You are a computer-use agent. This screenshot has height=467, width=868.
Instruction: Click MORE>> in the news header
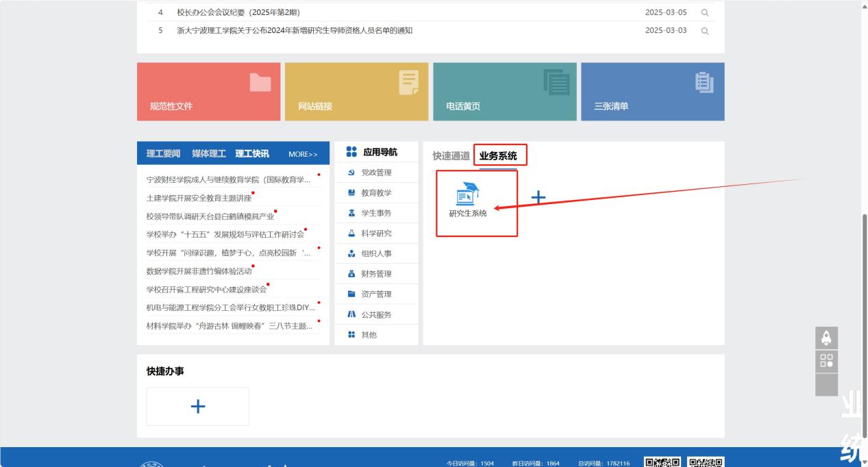click(x=303, y=154)
